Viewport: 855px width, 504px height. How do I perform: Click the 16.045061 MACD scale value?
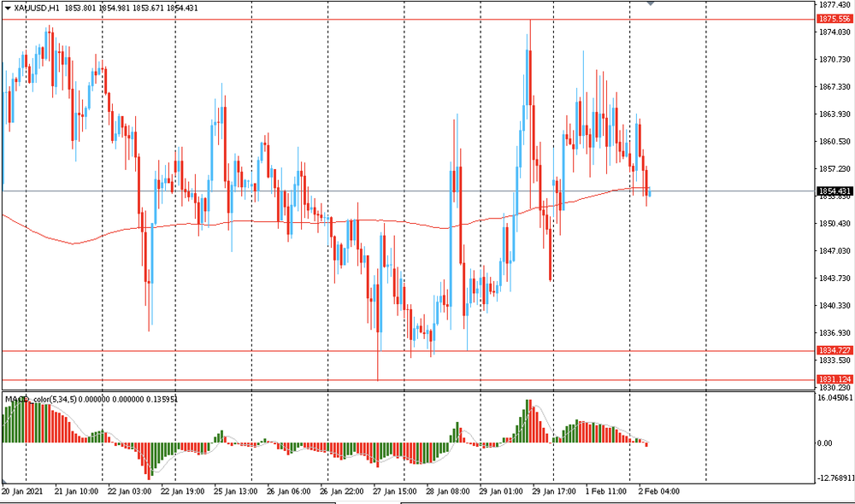coord(833,397)
